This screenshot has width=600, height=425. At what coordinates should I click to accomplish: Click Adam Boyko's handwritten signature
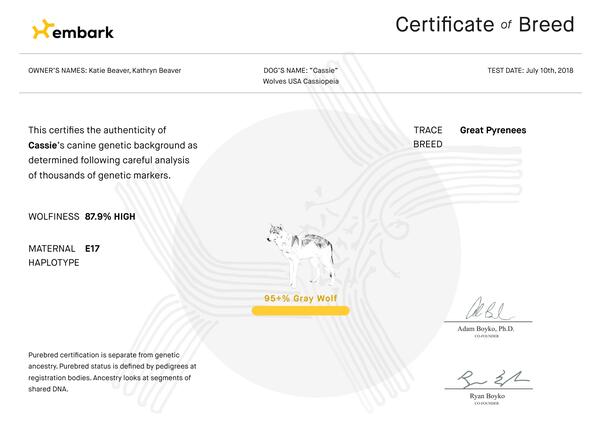pos(487,309)
